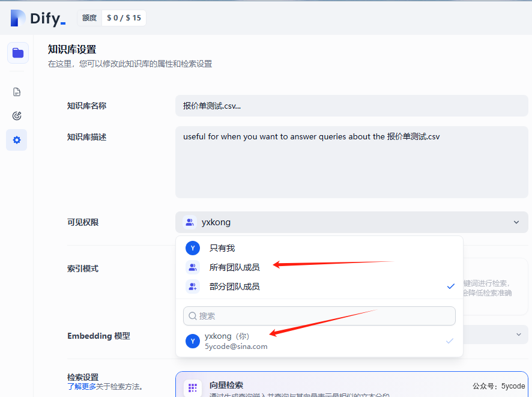The width and height of the screenshot is (532, 397).
Task: Click the $0 / $15 quota button
Action: [x=124, y=17]
